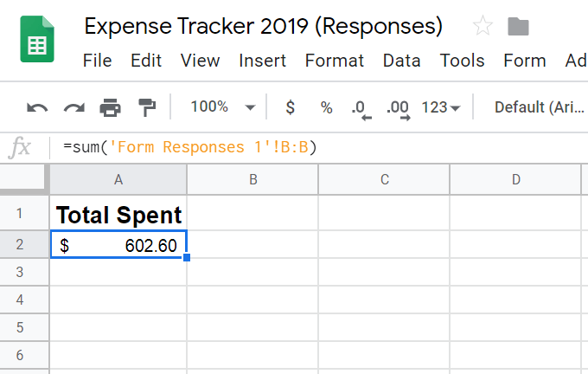Click the print icon
Screen dimensions: 588x374
pyautogui.click(x=111, y=108)
